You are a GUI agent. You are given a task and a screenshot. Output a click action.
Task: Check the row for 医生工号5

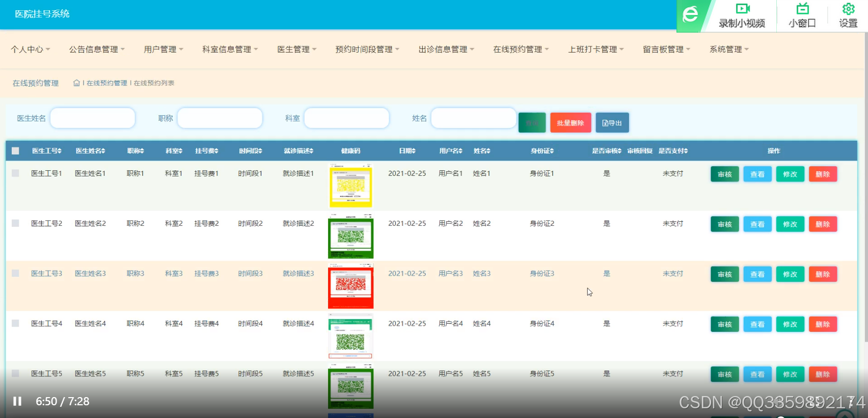point(15,373)
